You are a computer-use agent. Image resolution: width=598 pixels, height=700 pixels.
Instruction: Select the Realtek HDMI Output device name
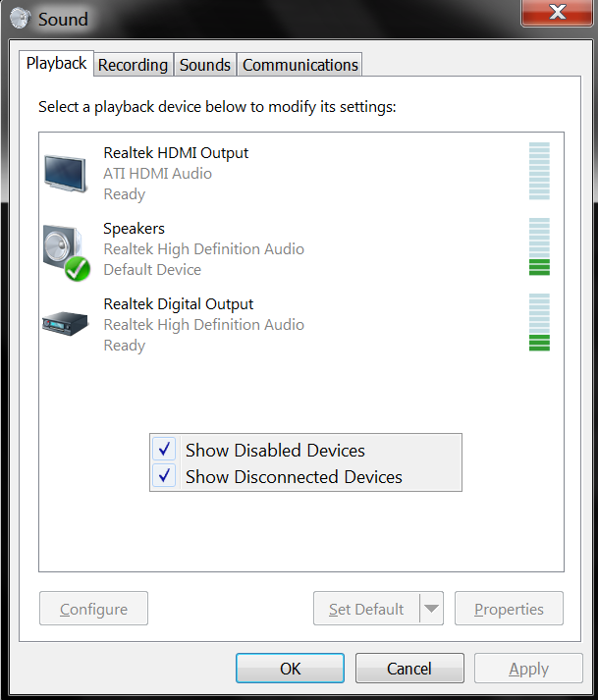click(176, 153)
